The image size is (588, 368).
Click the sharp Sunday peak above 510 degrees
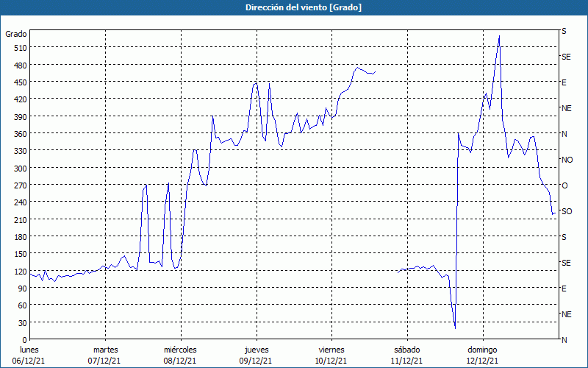coord(499,36)
